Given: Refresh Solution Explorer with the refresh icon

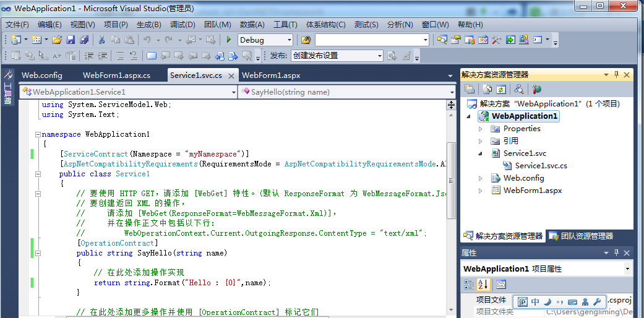Looking at the screenshot, I should tap(500, 88).
